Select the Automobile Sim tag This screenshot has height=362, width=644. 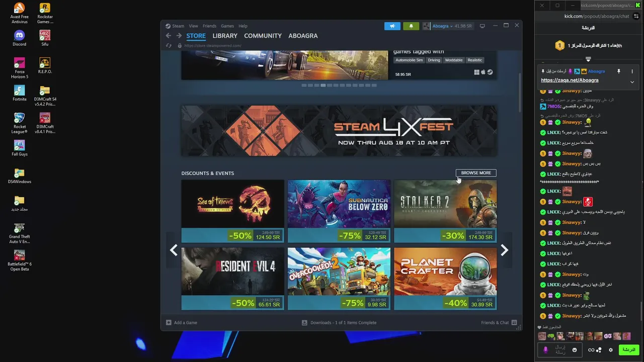tap(409, 60)
